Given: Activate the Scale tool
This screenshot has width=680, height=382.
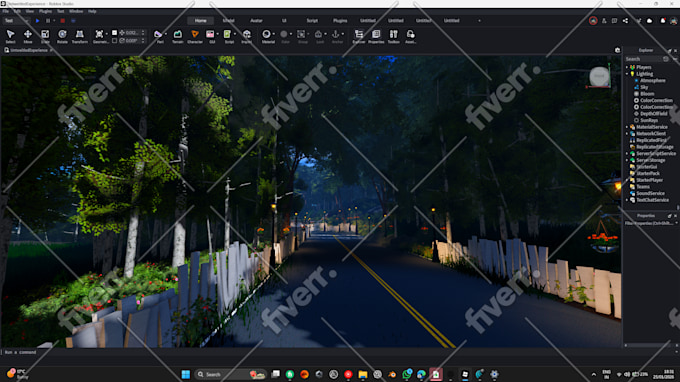Looking at the screenshot, I should coord(45,36).
